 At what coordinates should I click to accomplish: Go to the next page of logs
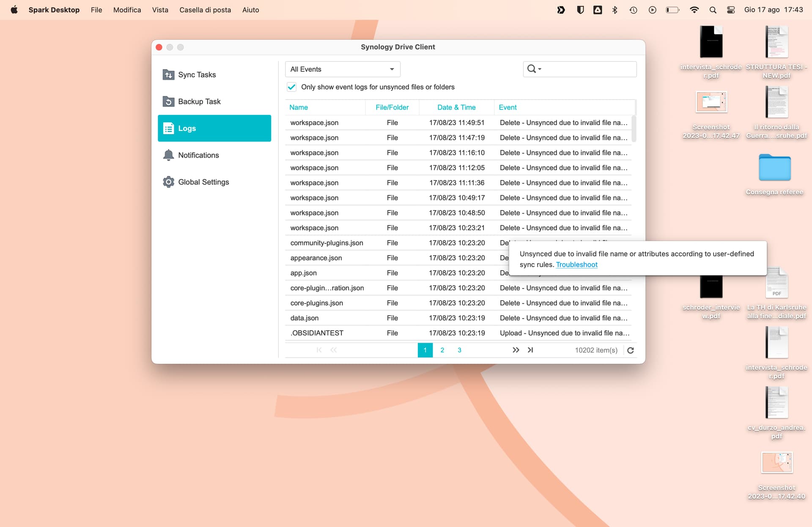click(516, 350)
